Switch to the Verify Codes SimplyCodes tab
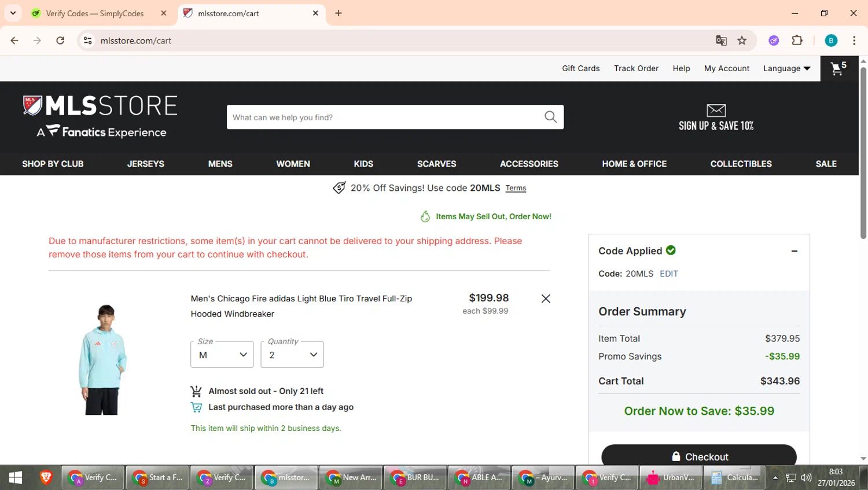 click(x=95, y=13)
